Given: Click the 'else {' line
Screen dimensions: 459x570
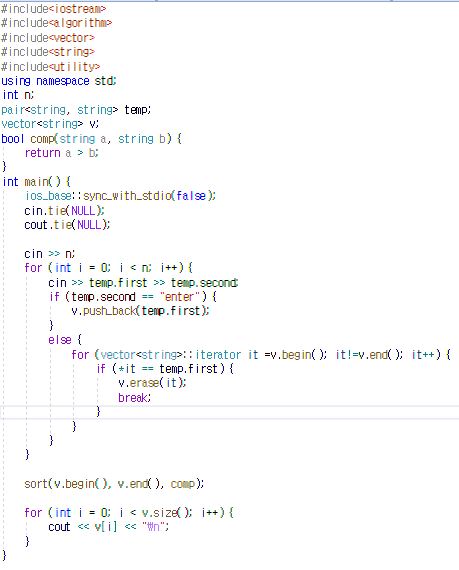Looking at the screenshot, I should tap(65, 340).
